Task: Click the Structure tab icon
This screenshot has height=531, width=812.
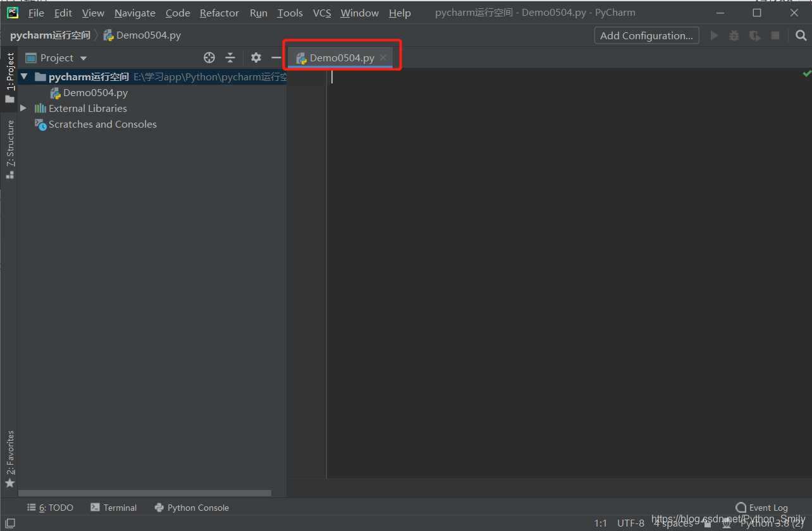Action: [9, 174]
